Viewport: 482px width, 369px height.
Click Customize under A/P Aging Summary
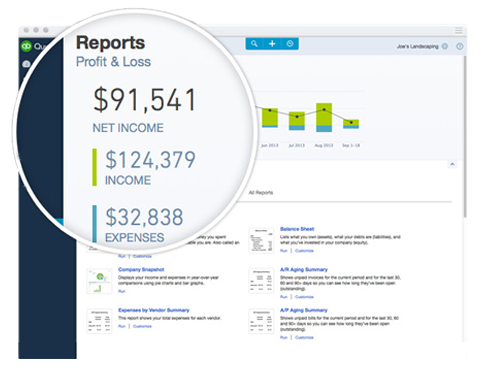[304, 337]
